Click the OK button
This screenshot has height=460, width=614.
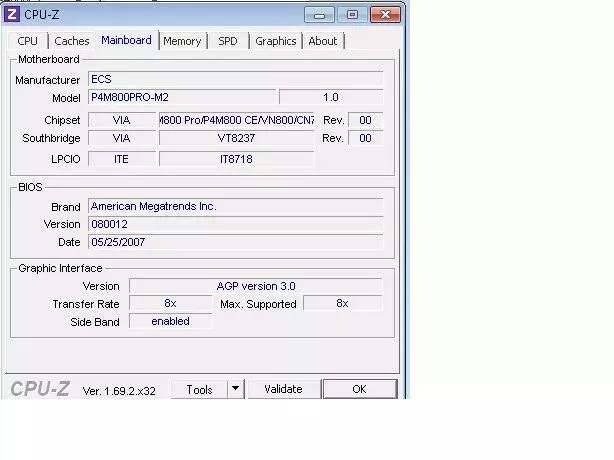coord(359,389)
